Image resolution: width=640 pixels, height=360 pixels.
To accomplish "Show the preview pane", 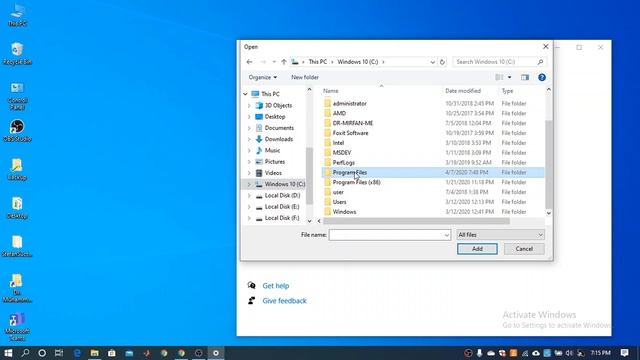I will (525, 77).
